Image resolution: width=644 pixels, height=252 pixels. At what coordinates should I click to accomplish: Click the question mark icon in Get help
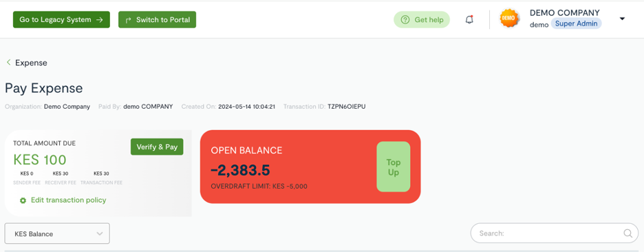click(405, 20)
